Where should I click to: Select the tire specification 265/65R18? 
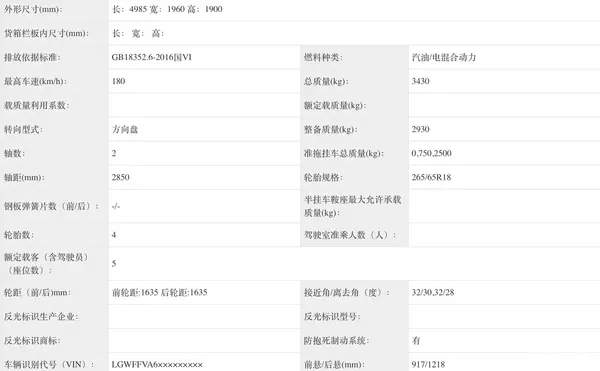pyautogui.click(x=431, y=177)
